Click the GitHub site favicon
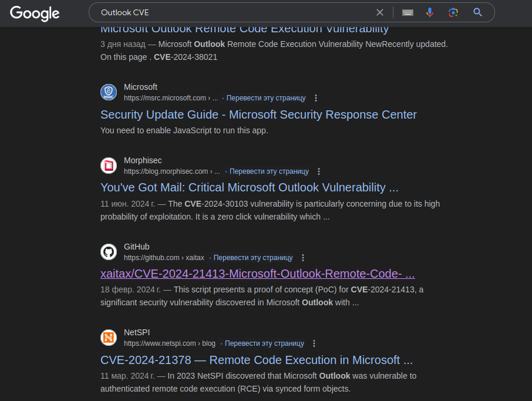Image resolution: width=532 pixels, height=401 pixels. pyautogui.click(x=109, y=252)
